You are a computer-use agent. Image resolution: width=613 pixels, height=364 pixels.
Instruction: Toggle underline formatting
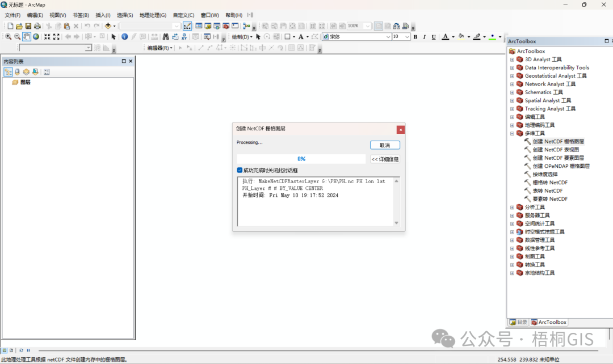point(434,37)
